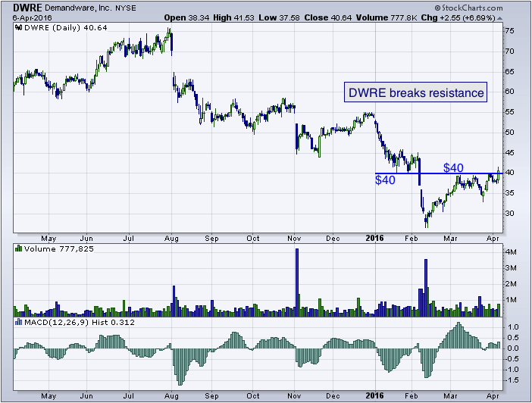The width and height of the screenshot is (532, 403).
Task: Click the 75 price axis label
Action: (509, 31)
